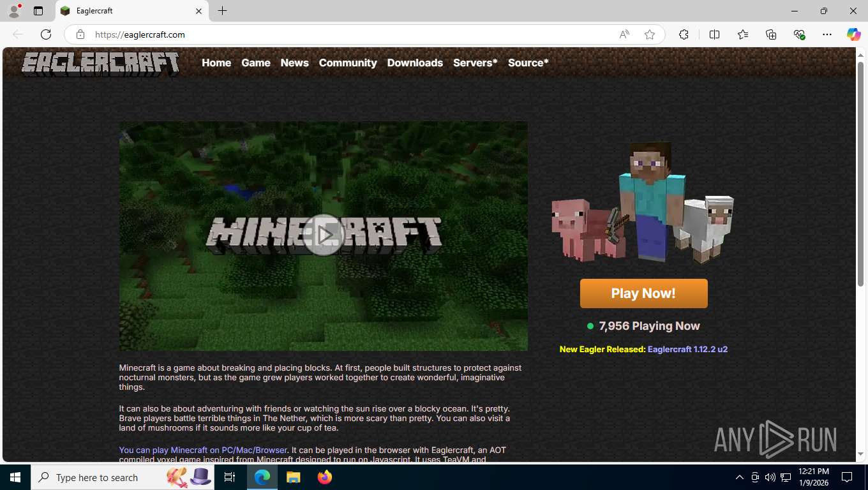Open File Explorer from taskbar
The width and height of the screenshot is (868, 490).
[x=293, y=477]
